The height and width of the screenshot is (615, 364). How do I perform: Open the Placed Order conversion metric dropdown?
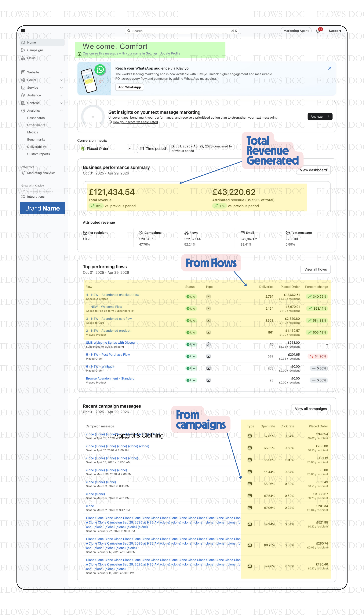pos(106,149)
